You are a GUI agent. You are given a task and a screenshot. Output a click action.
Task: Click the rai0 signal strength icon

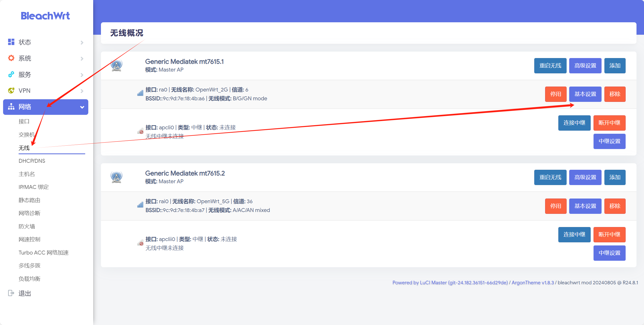click(140, 205)
